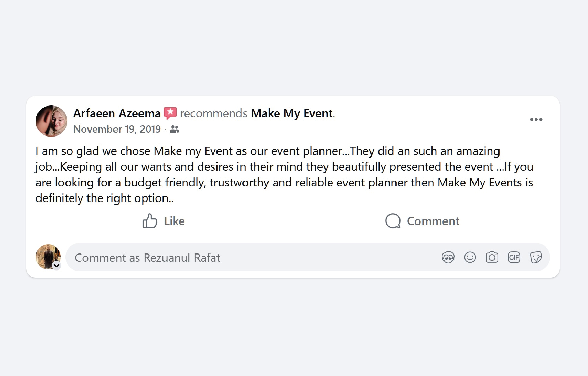Image resolution: width=588 pixels, height=376 pixels.
Task: Open the emoji picker
Action: 470,258
